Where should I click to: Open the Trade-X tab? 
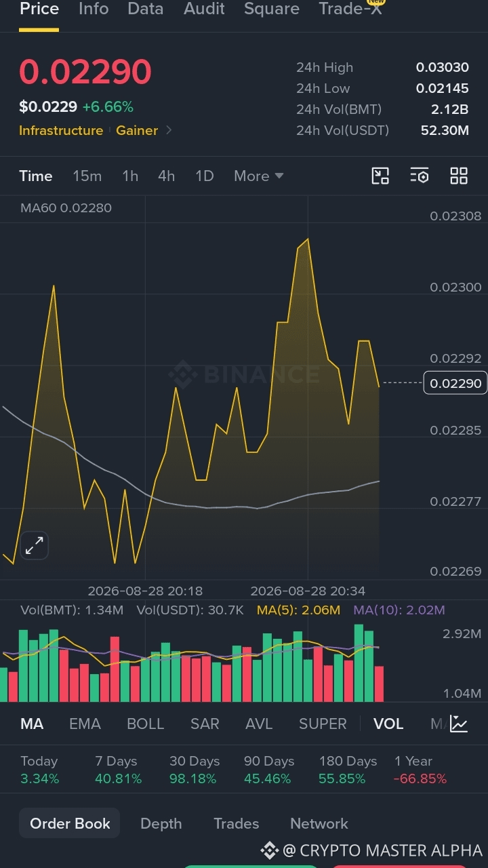[350, 9]
